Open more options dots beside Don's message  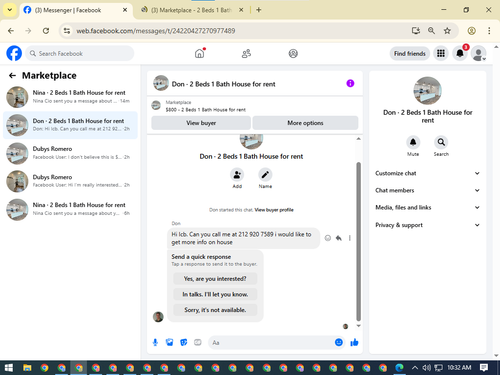[350, 238]
